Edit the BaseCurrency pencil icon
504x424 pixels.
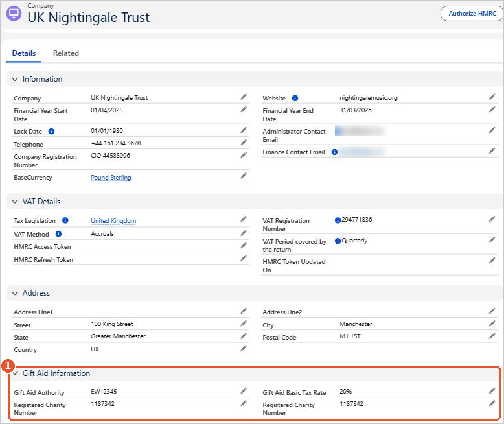(244, 176)
